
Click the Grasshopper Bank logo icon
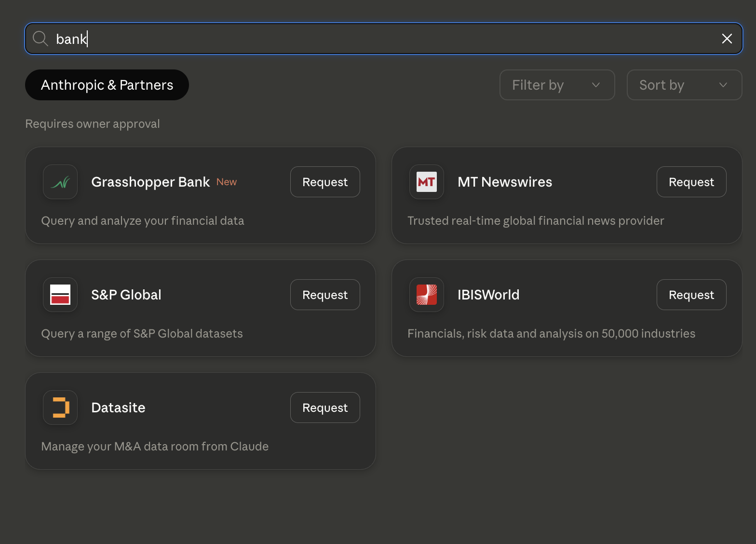click(x=60, y=182)
